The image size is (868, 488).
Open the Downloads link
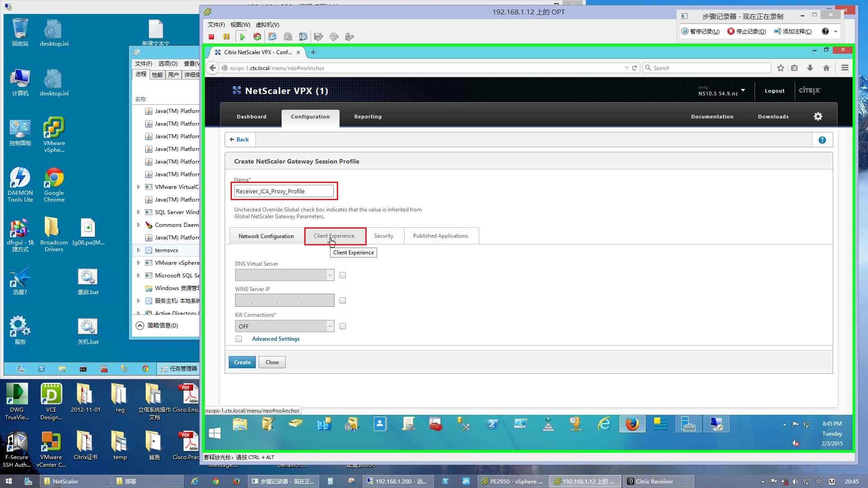773,117
